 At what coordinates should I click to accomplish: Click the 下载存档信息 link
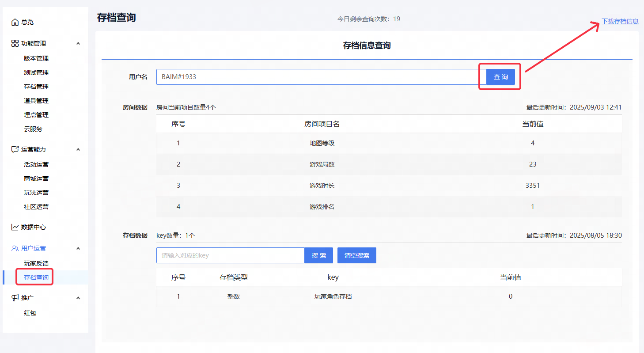(x=620, y=21)
